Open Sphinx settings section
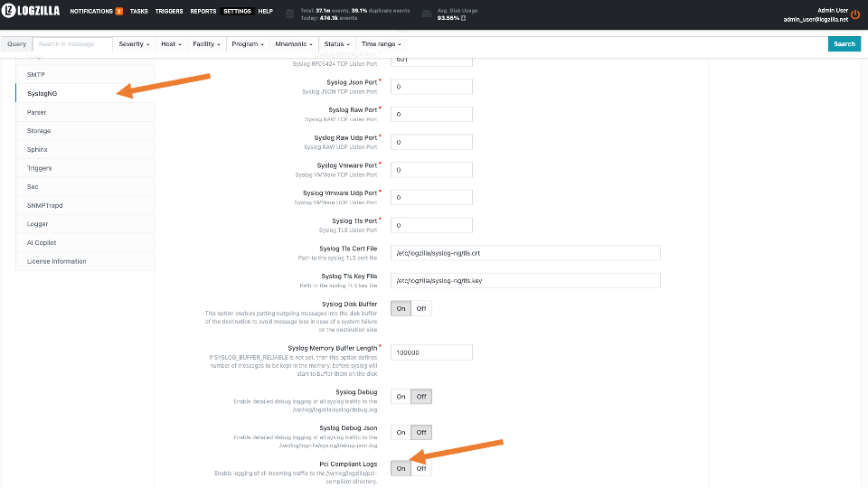This screenshot has height=488, width=868. pyautogui.click(x=85, y=149)
